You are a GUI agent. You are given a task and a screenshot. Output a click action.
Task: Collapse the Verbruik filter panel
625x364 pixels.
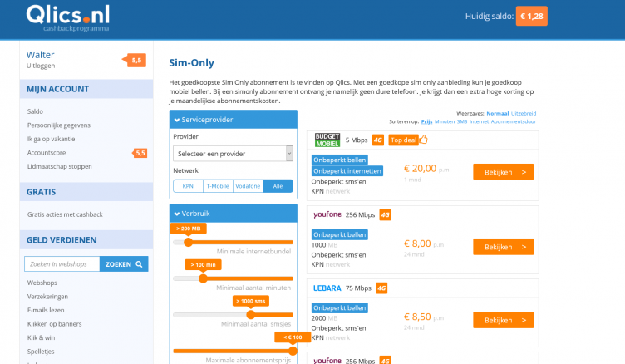point(233,212)
